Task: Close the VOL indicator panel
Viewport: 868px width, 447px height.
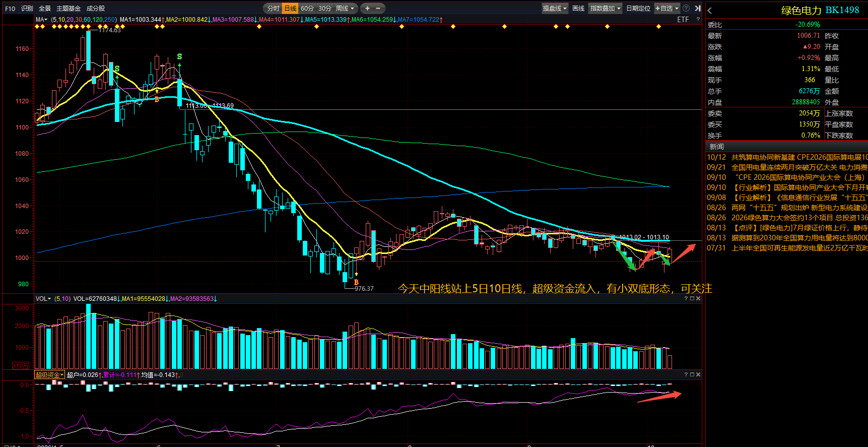Action: point(698,299)
